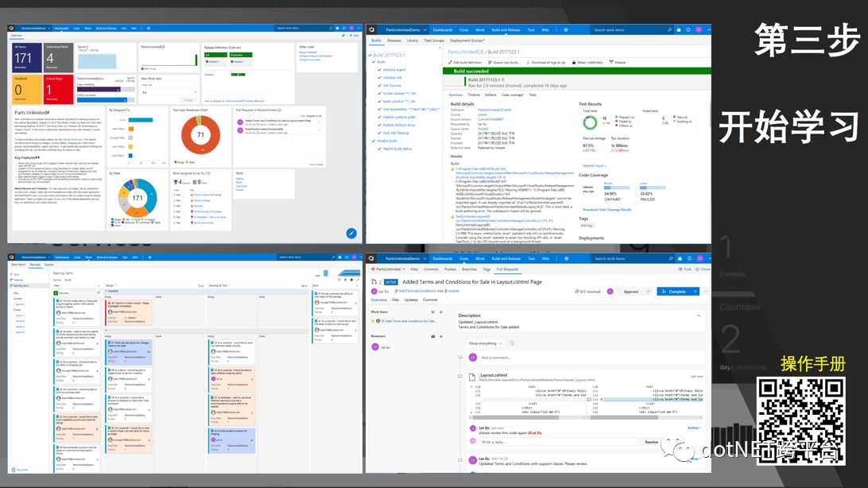Open project dropdown in dashboard window
Viewport: 868px width, 488px height.
[48, 28]
